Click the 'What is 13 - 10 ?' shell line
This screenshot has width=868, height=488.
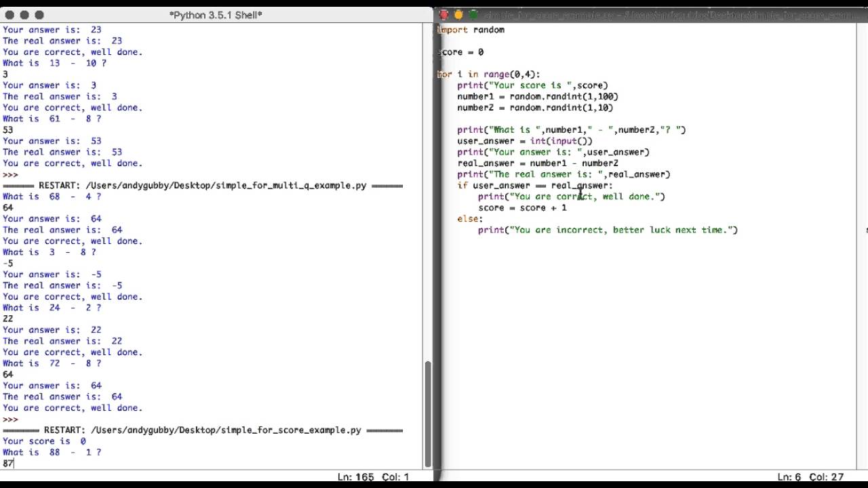click(54, 63)
